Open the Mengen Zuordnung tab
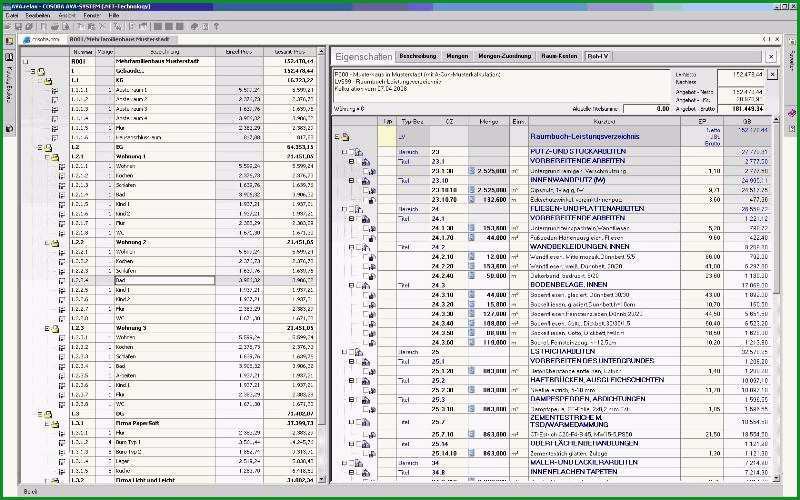This screenshot has width=800, height=500. [505, 56]
